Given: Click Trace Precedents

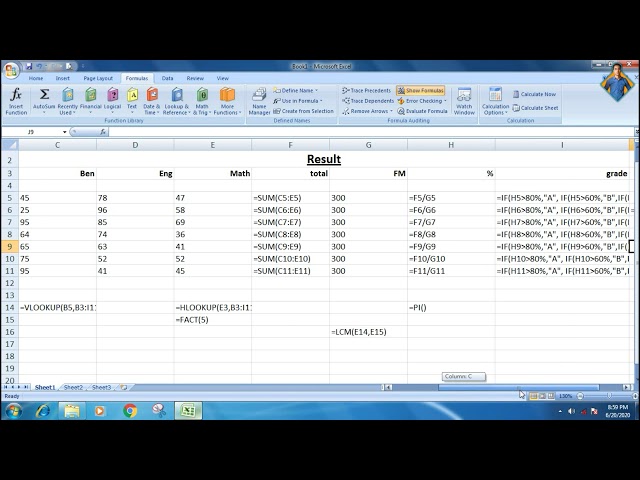Looking at the screenshot, I should click(x=367, y=91).
